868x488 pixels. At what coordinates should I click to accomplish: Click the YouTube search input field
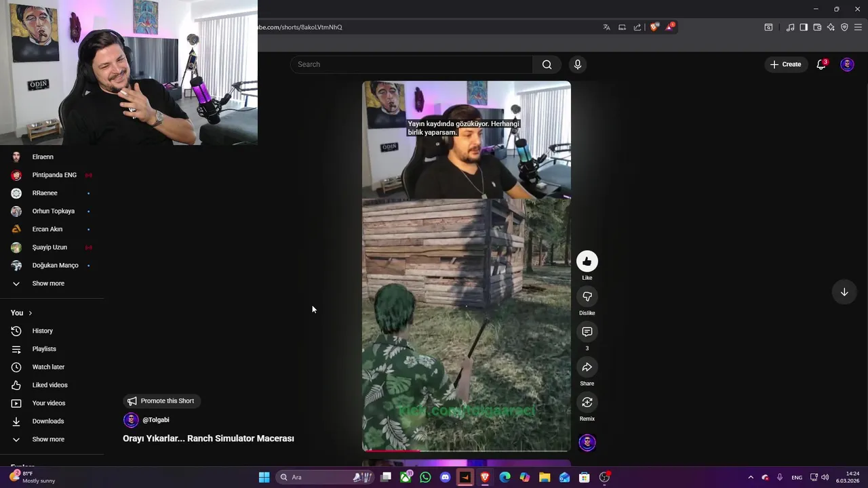pos(412,64)
